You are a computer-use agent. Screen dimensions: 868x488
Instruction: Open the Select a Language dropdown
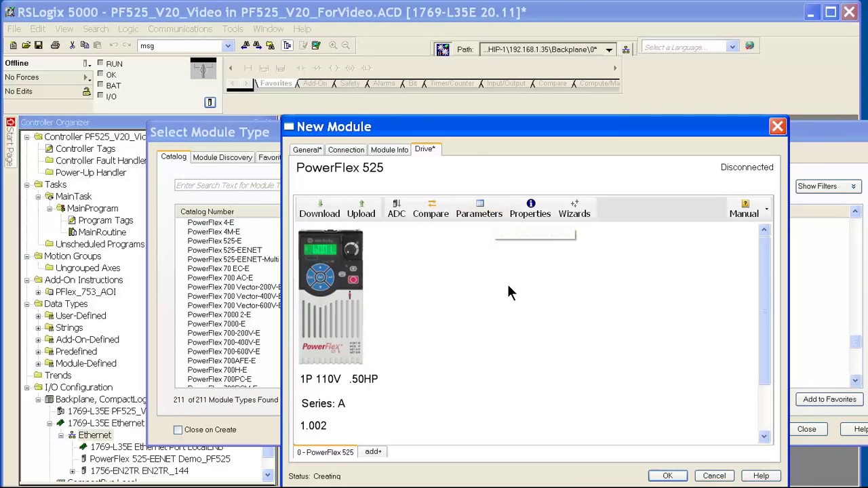(x=732, y=47)
